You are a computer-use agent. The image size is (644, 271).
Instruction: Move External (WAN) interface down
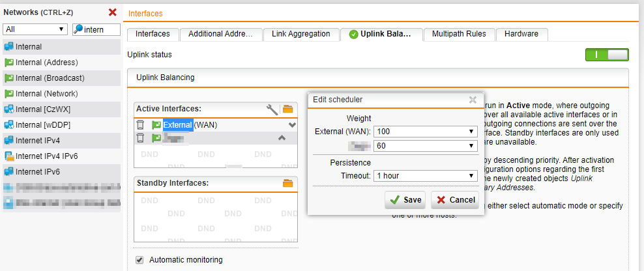[292, 124]
